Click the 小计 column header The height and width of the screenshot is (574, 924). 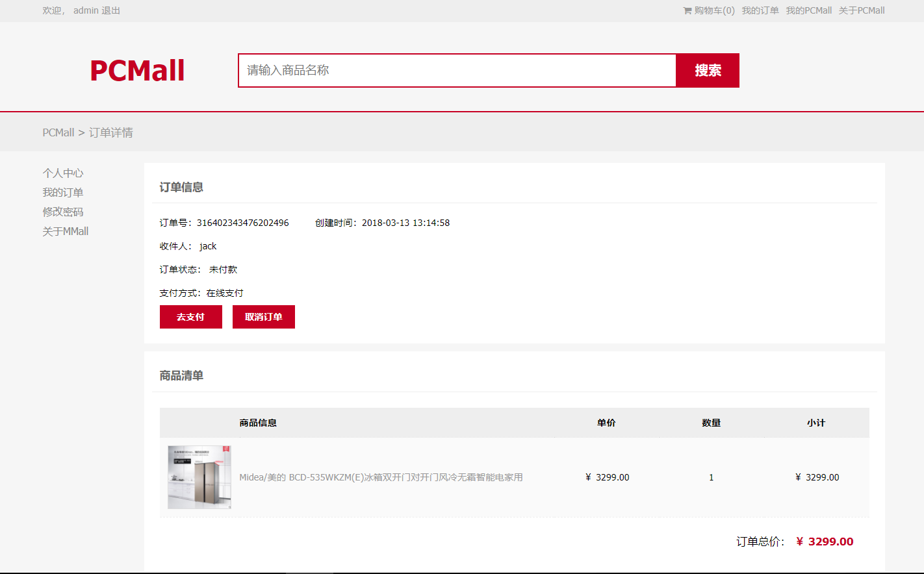(816, 423)
